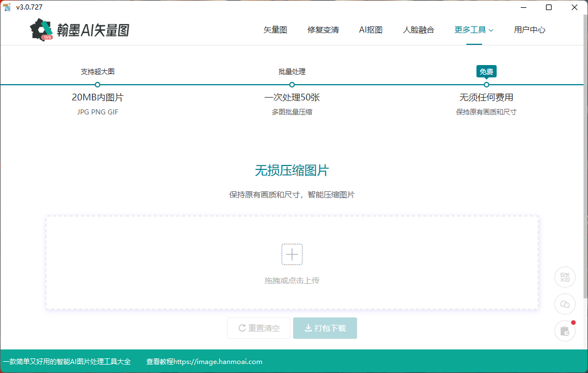
Task: Open the WeChat contact icon
Action: 565,304
